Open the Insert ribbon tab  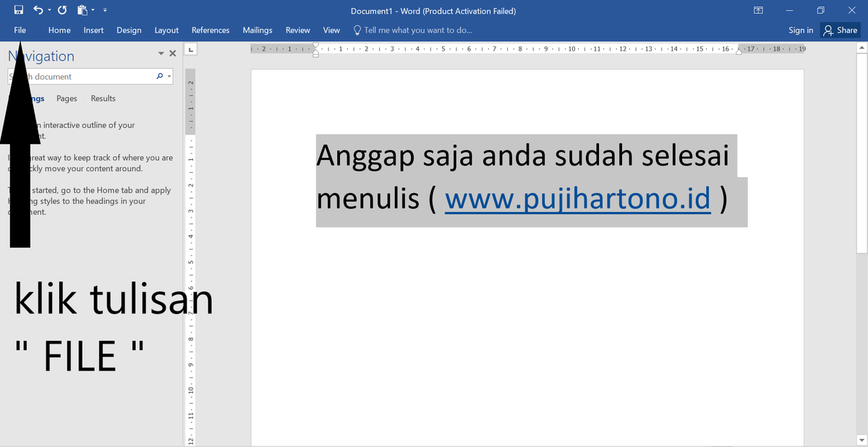click(x=93, y=30)
